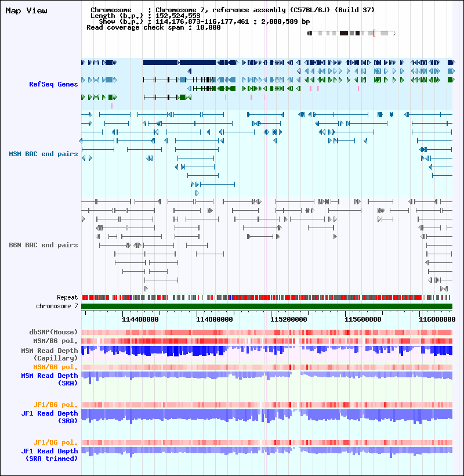Click the green chromosome 7 bar
Image resolution: width=464 pixels, height=476 pixels.
267,306
